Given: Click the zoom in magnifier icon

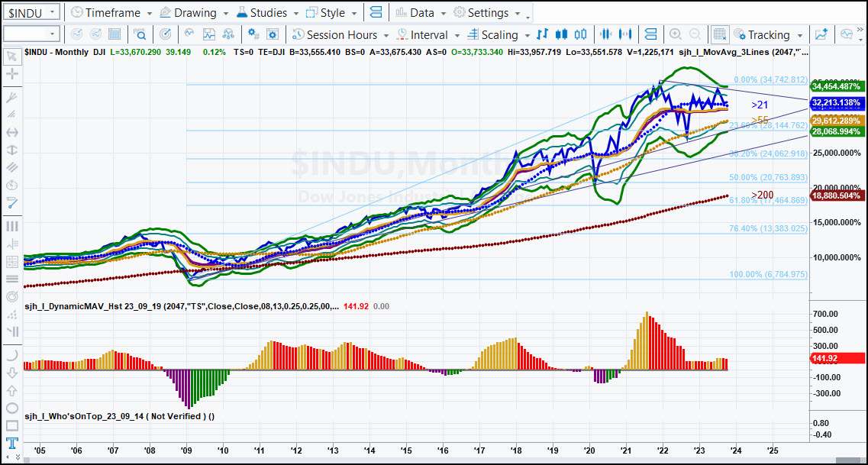Looking at the screenshot, I should coord(676,34).
